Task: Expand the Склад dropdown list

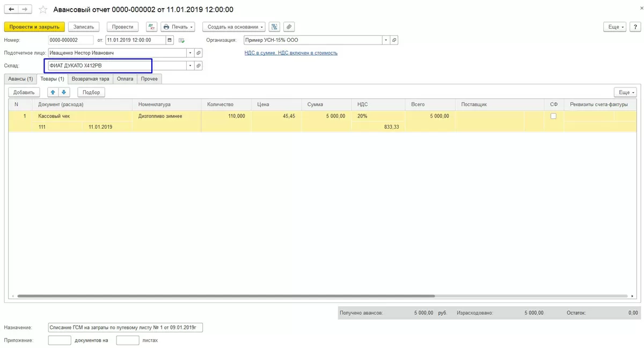Action: (x=190, y=65)
